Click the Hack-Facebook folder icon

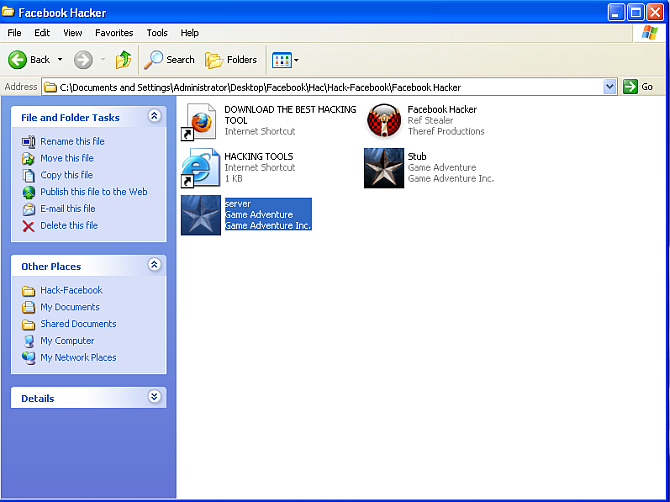(29, 291)
